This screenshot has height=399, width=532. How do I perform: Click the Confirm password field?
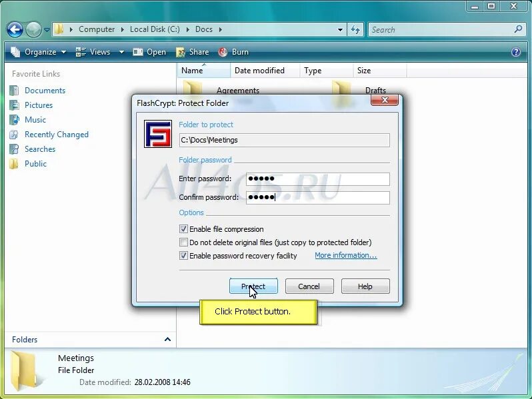click(318, 198)
